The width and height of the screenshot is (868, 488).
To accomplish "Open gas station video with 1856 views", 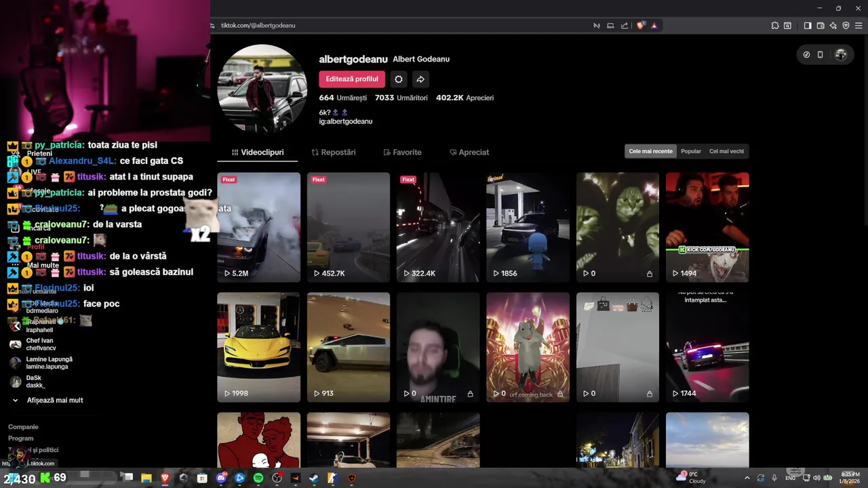I will pos(528,227).
